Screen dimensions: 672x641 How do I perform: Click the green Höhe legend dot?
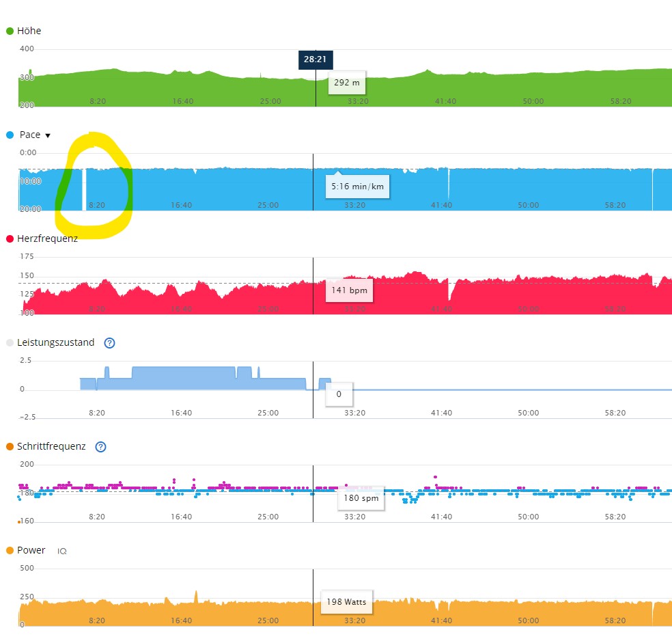point(10,31)
